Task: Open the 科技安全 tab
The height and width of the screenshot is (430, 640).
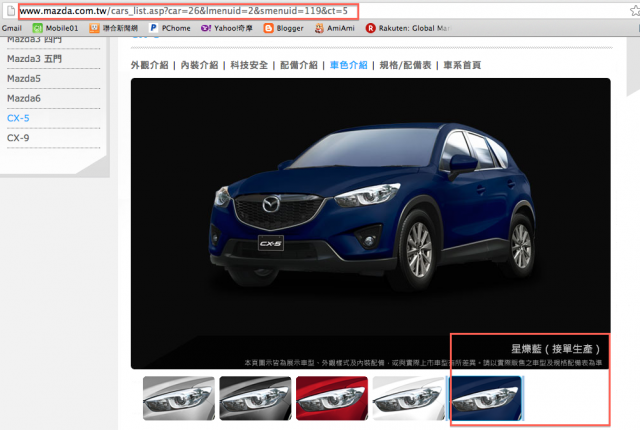Action: (x=249, y=65)
